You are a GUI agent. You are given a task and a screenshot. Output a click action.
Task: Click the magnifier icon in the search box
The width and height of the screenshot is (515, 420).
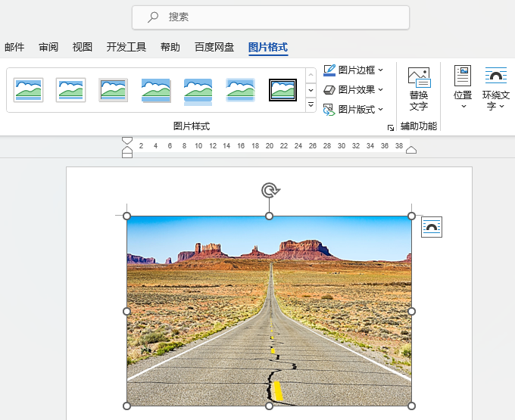(153, 17)
